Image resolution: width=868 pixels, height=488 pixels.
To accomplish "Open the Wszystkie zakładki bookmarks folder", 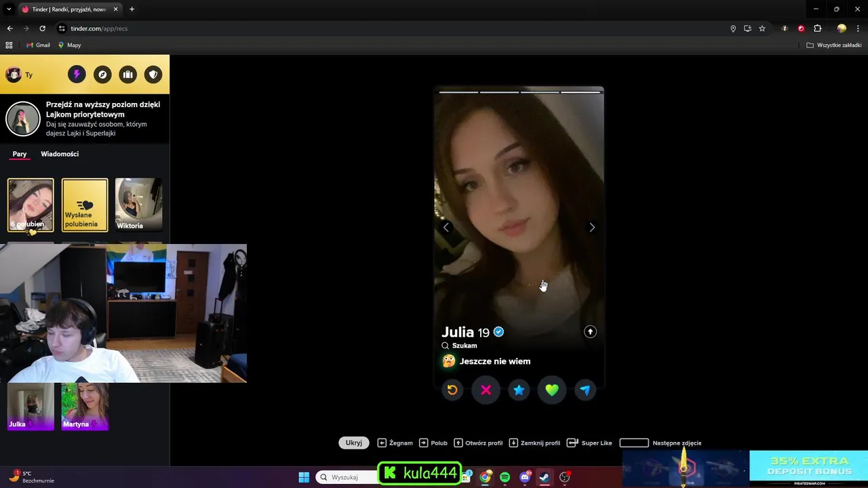I will click(x=833, y=45).
